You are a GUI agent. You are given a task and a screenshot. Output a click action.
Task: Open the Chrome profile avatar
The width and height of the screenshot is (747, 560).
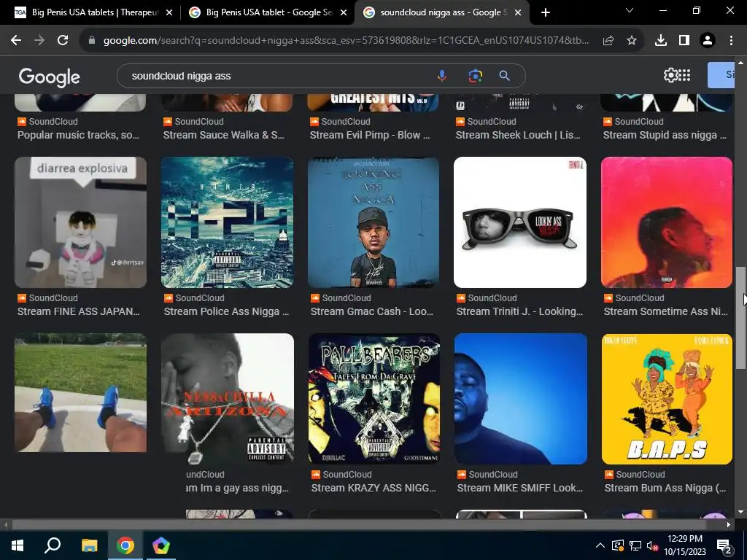click(708, 41)
